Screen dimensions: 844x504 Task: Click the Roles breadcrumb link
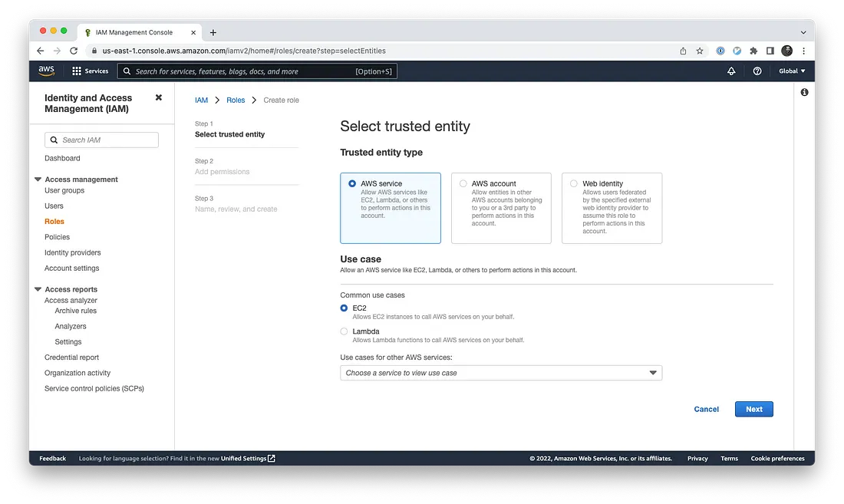click(236, 100)
